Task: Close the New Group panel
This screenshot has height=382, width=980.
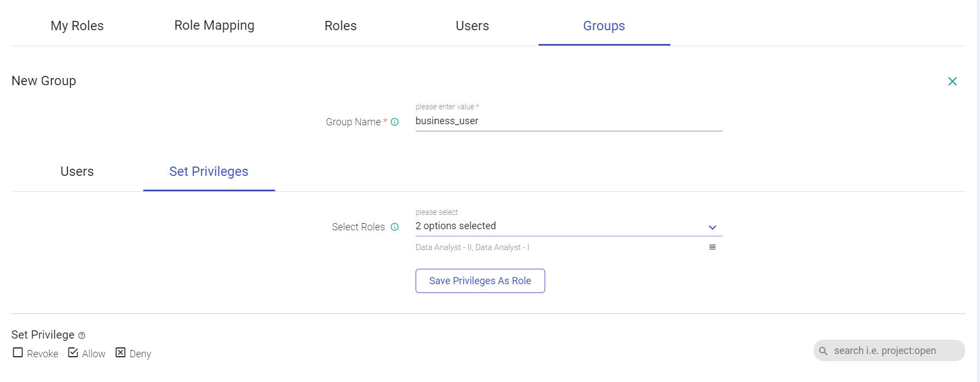Action: pos(953,81)
